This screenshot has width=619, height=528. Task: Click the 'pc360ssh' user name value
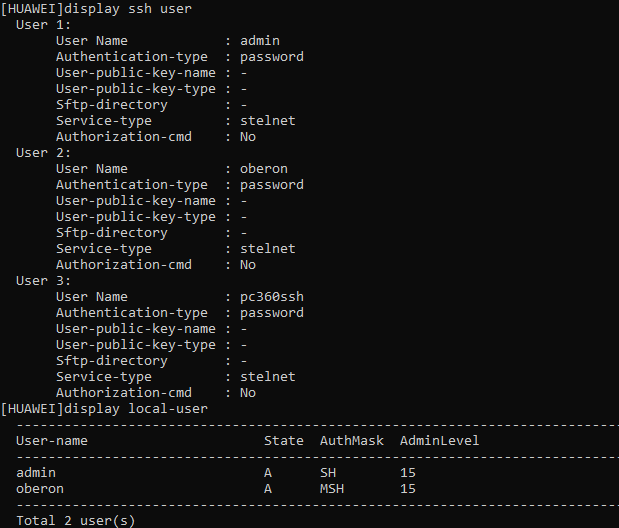[272, 297]
